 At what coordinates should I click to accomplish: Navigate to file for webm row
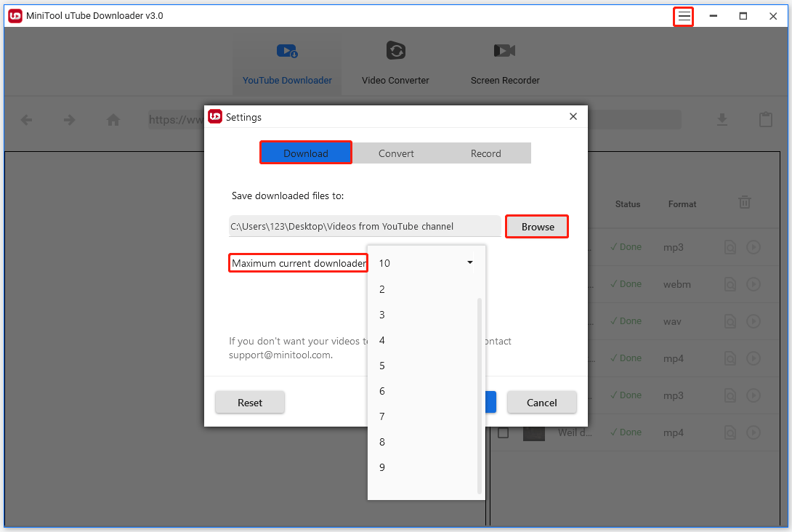[x=730, y=284]
